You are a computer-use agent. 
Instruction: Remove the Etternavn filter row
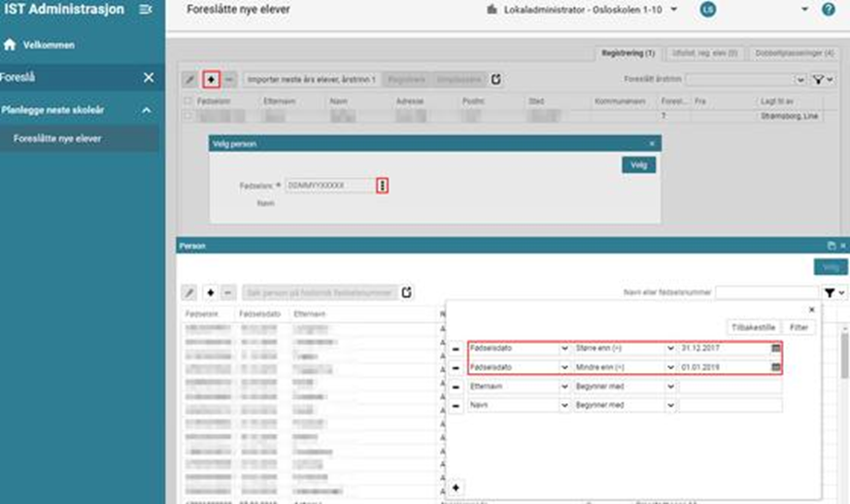[457, 386]
